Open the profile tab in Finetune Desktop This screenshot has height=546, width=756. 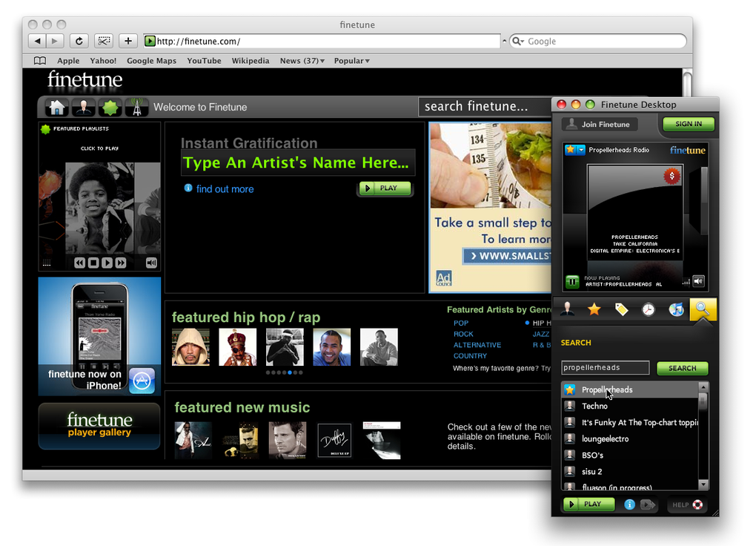(x=568, y=309)
